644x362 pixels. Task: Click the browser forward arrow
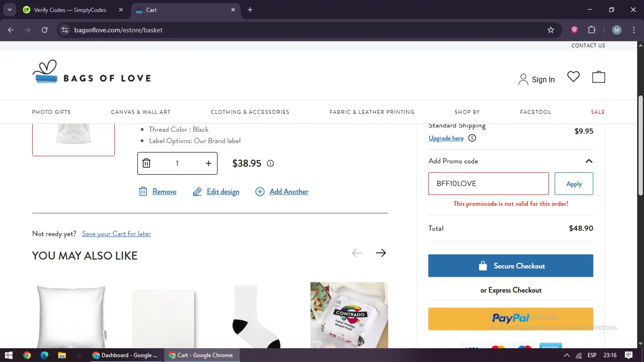27,30
